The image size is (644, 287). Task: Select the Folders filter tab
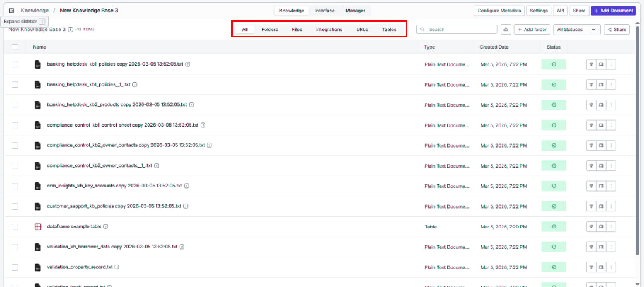[x=269, y=30]
